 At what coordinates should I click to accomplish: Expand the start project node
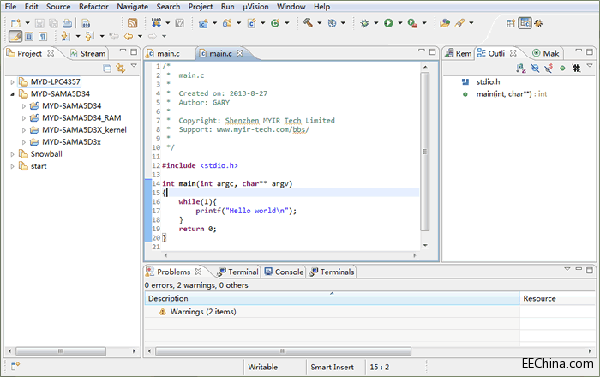point(12,166)
